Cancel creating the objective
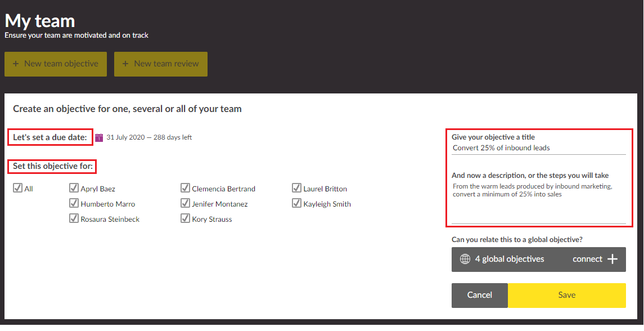This screenshot has width=644, height=331. pos(479,296)
